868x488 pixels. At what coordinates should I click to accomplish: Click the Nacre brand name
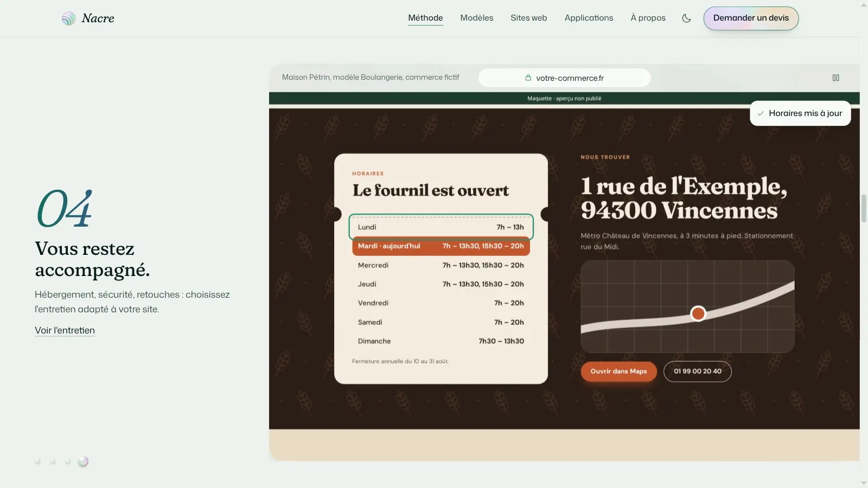click(98, 18)
